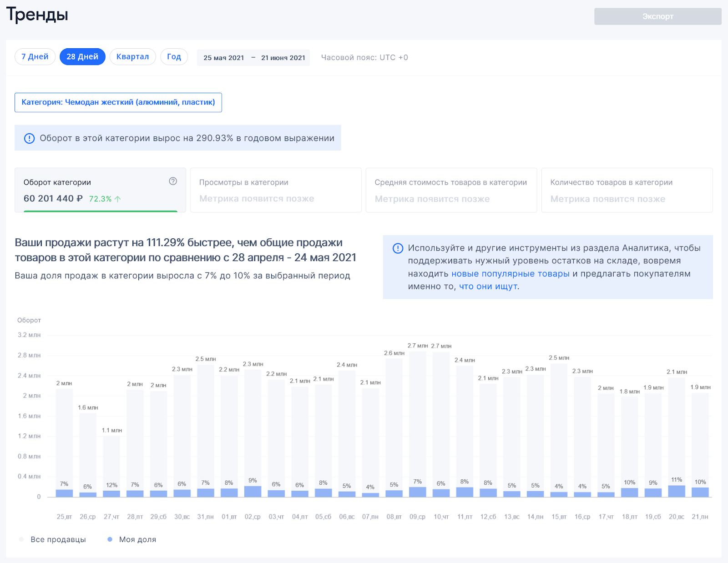728x563 pixels.
Task: Click 'Количество товаров в категории' card
Action: pyautogui.click(x=627, y=190)
